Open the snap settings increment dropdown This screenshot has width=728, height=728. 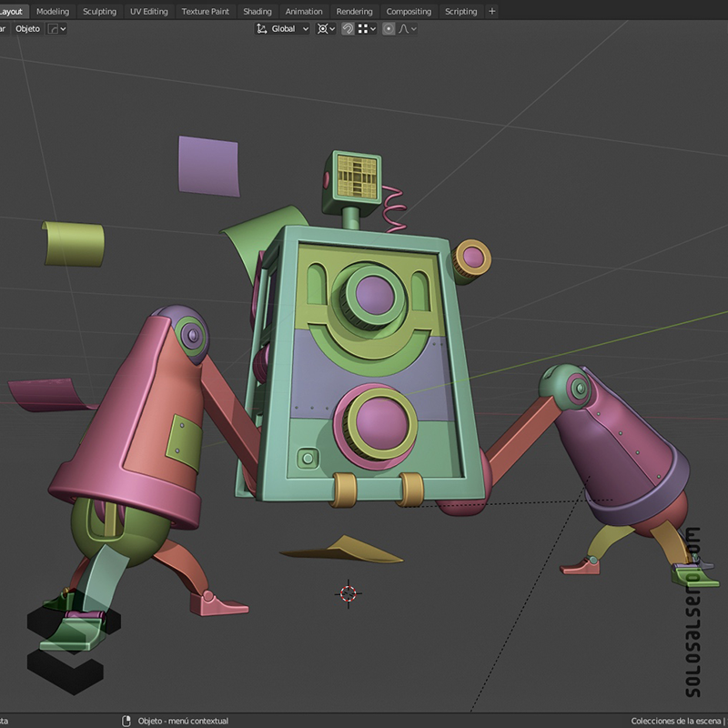pyautogui.click(x=367, y=29)
